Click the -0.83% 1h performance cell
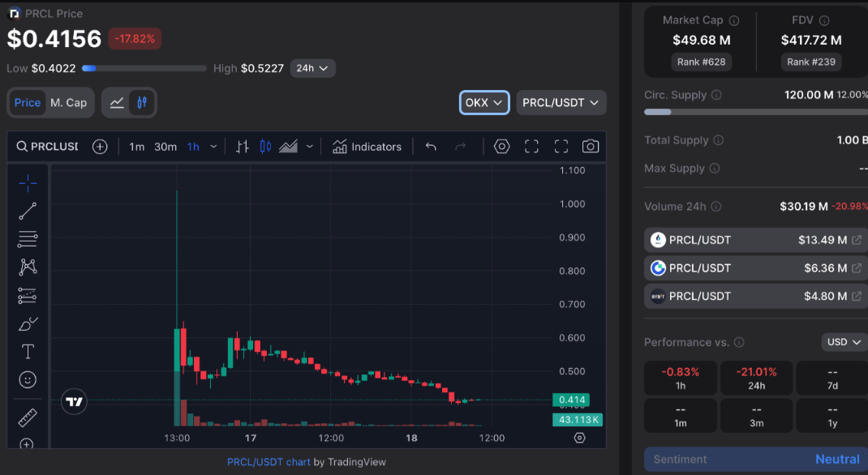 [x=681, y=379]
